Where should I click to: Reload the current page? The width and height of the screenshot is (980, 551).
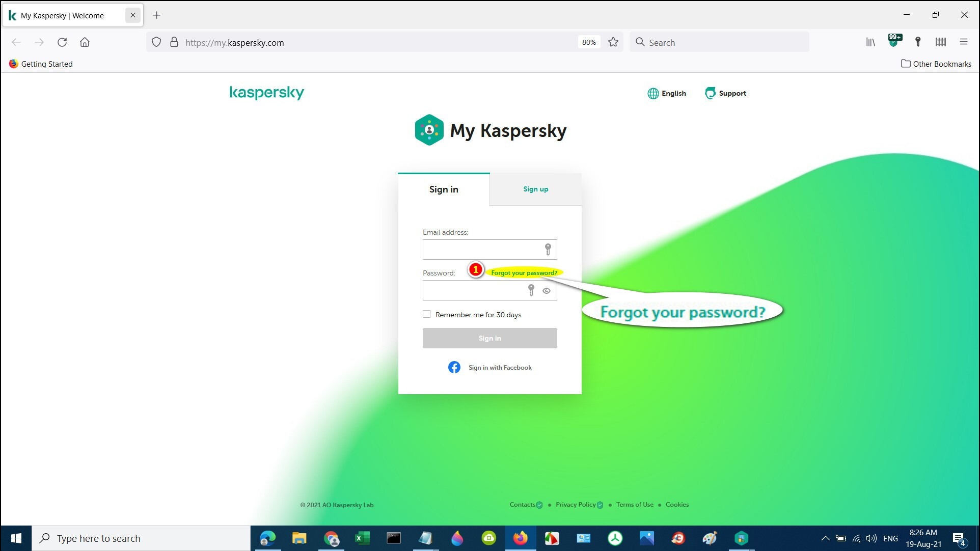click(x=62, y=42)
